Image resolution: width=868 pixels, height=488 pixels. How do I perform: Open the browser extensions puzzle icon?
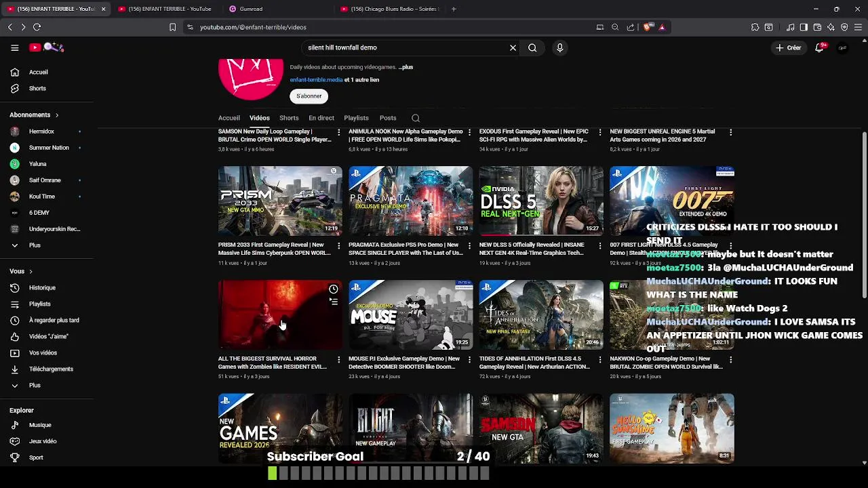(x=755, y=27)
